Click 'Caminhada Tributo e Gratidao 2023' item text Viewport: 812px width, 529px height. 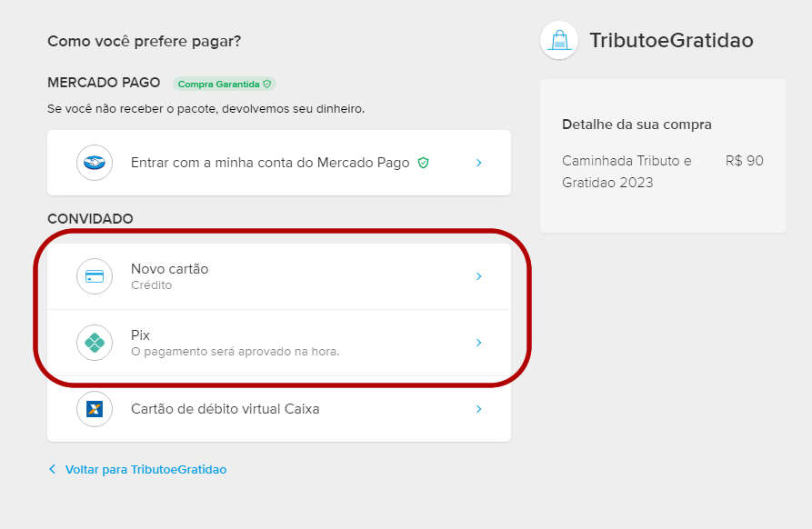click(x=627, y=172)
